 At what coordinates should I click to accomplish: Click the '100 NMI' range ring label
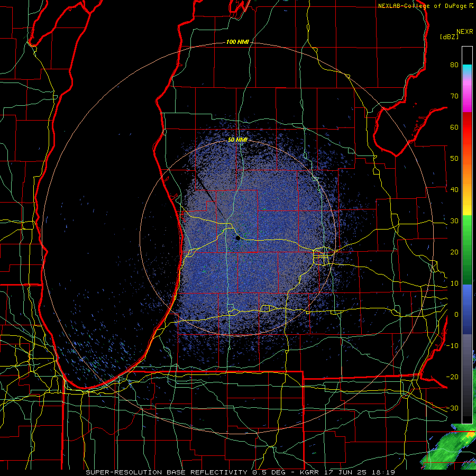pos(237,42)
